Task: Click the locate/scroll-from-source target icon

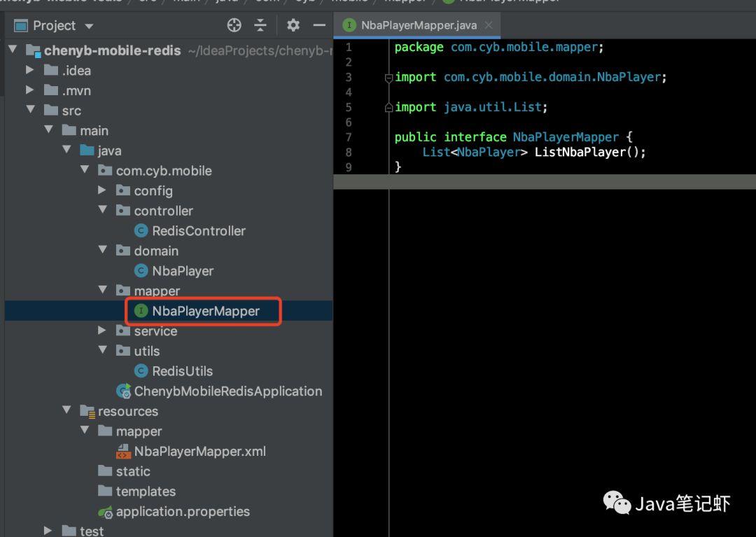Action: click(x=234, y=25)
